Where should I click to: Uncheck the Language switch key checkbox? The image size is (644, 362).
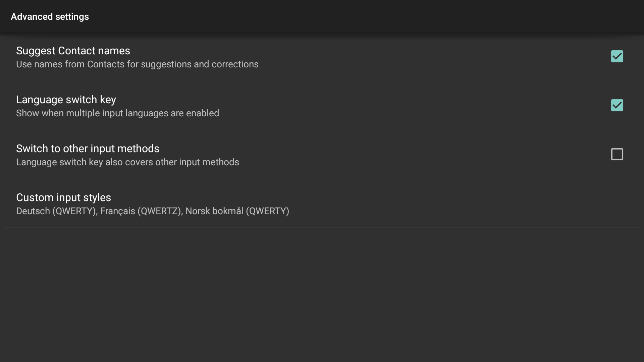617,105
